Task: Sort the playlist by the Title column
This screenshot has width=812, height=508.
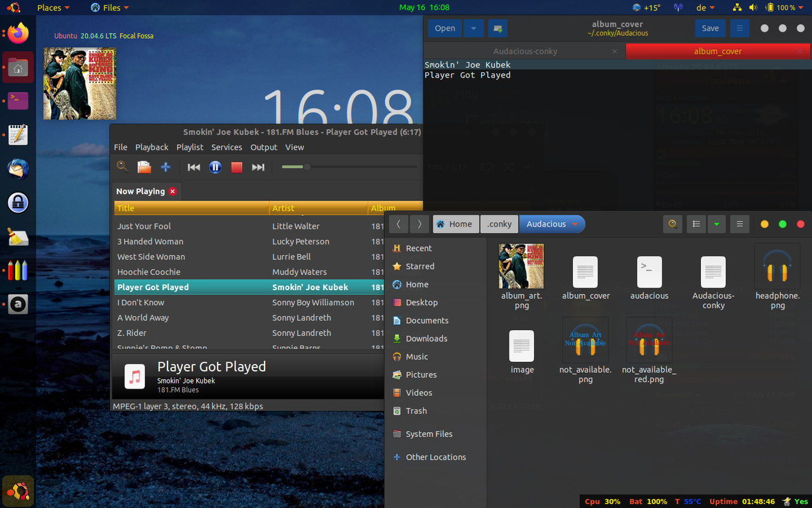Action: pyautogui.click(x=192, y=208)
